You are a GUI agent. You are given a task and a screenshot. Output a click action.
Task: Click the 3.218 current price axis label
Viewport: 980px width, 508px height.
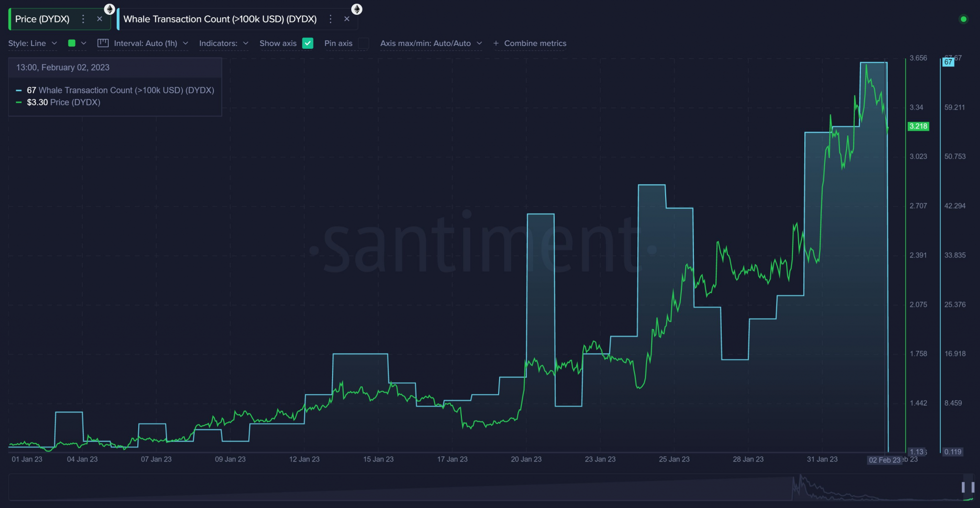(x=918, y=126)
